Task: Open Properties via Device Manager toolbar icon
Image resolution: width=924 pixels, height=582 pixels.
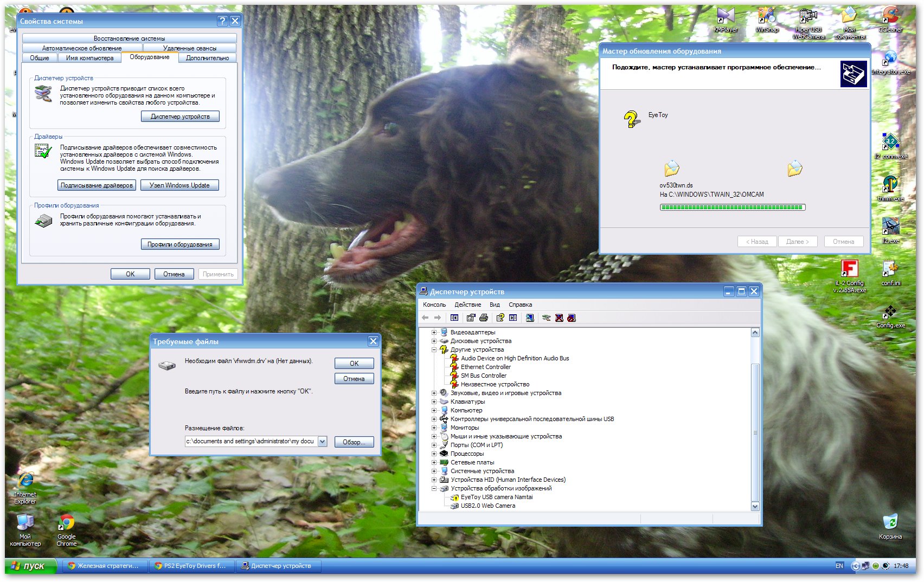Action: (x=471, y=318)
